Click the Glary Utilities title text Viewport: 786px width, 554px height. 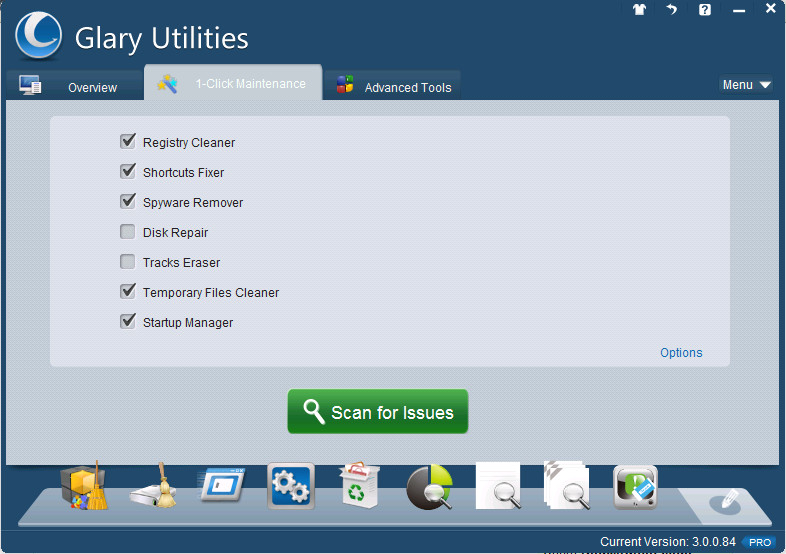click(161, 39)
